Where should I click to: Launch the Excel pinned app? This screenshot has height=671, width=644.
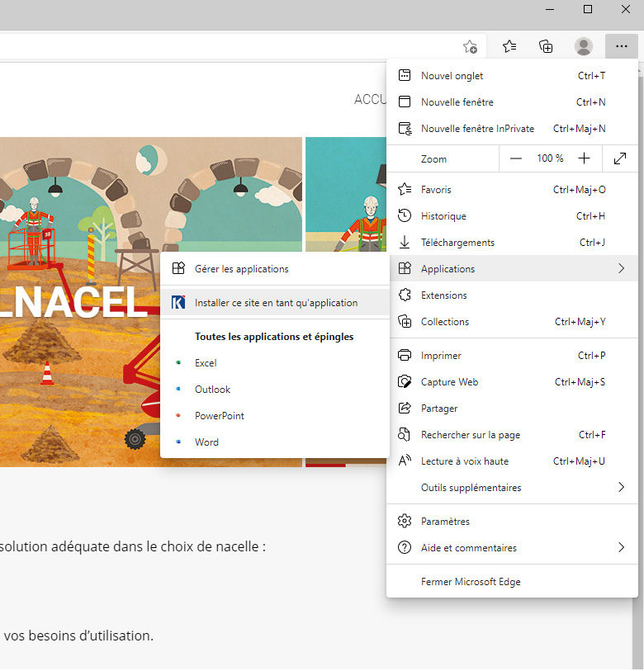coord(206,363)
